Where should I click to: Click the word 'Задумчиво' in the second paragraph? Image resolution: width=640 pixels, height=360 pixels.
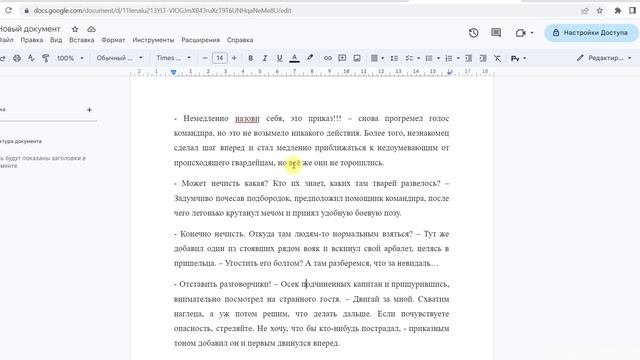point(193,198)
